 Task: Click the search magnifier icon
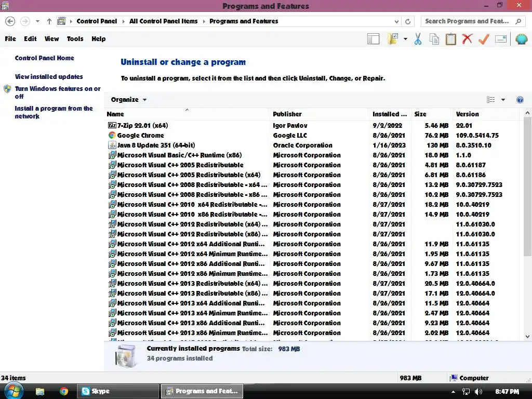(518, 21)
